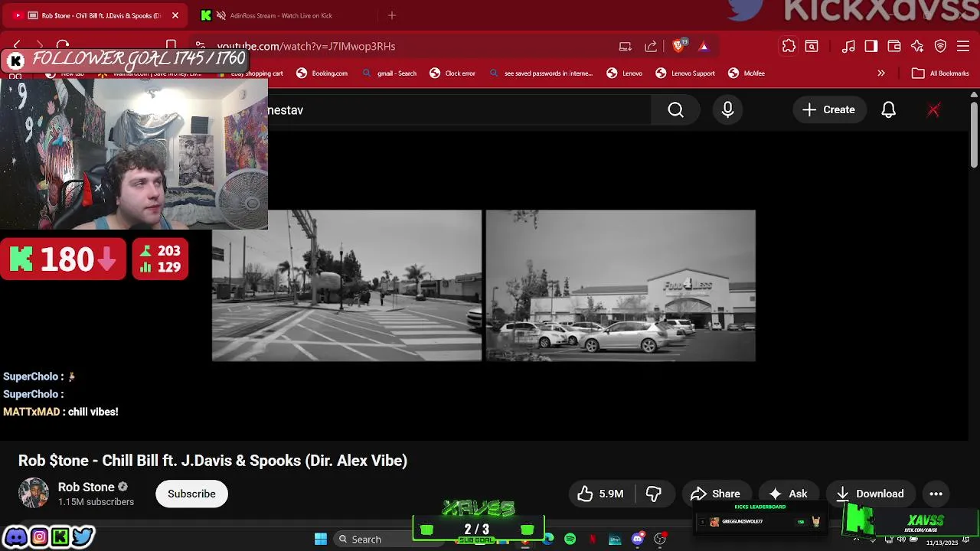Open Brave Rewards triangle icon

[x=704, y=46]
